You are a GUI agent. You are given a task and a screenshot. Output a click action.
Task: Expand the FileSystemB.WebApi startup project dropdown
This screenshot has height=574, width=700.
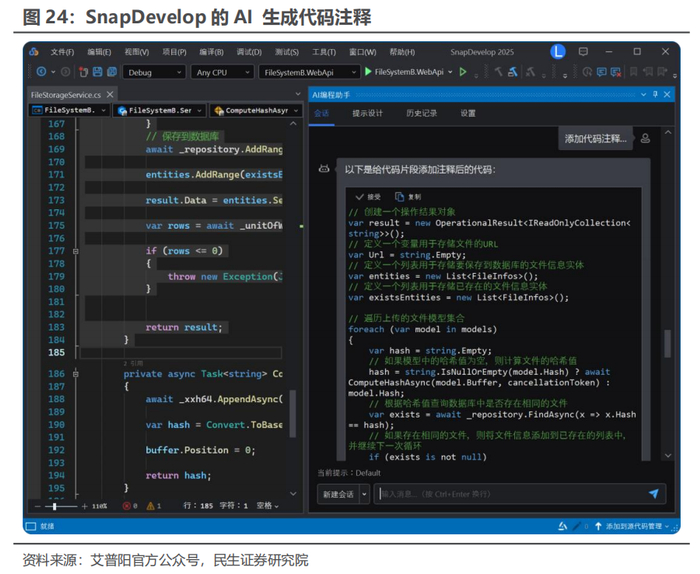pyautogui.click(x=308, y=72)
